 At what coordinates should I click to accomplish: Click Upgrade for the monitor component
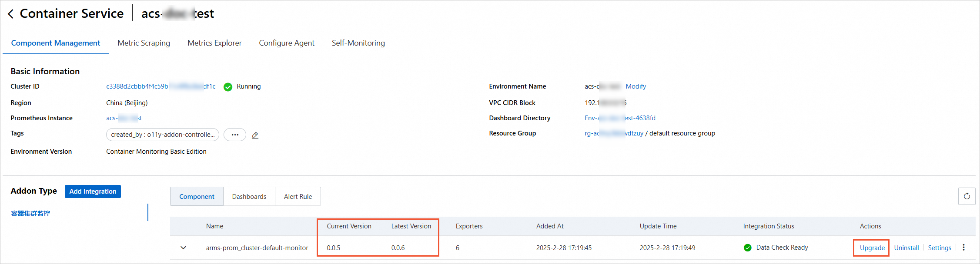pyautogui.click(x=872, y=248)
